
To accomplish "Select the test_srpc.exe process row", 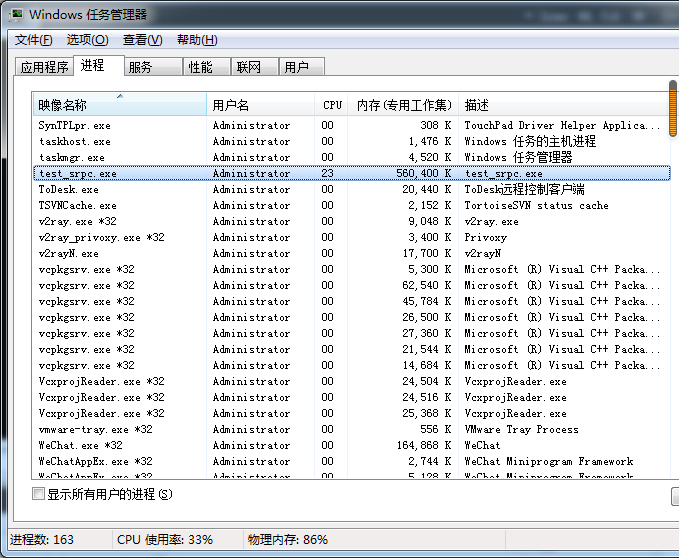I will point(351,174).
